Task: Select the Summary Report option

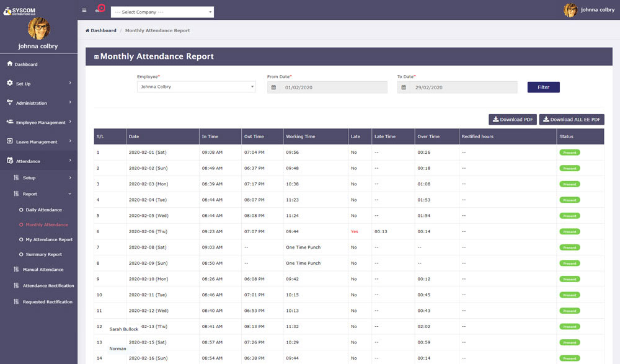Action: tap(43, 254)
